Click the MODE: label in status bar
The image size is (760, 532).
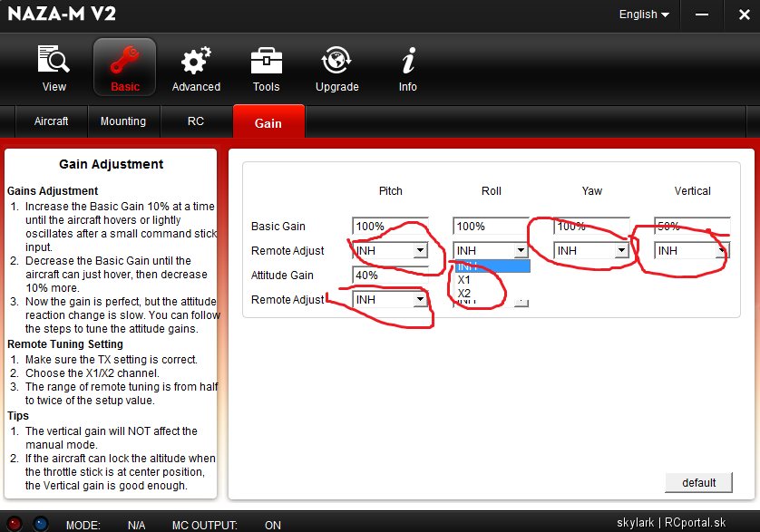click(x=83, y=526)
